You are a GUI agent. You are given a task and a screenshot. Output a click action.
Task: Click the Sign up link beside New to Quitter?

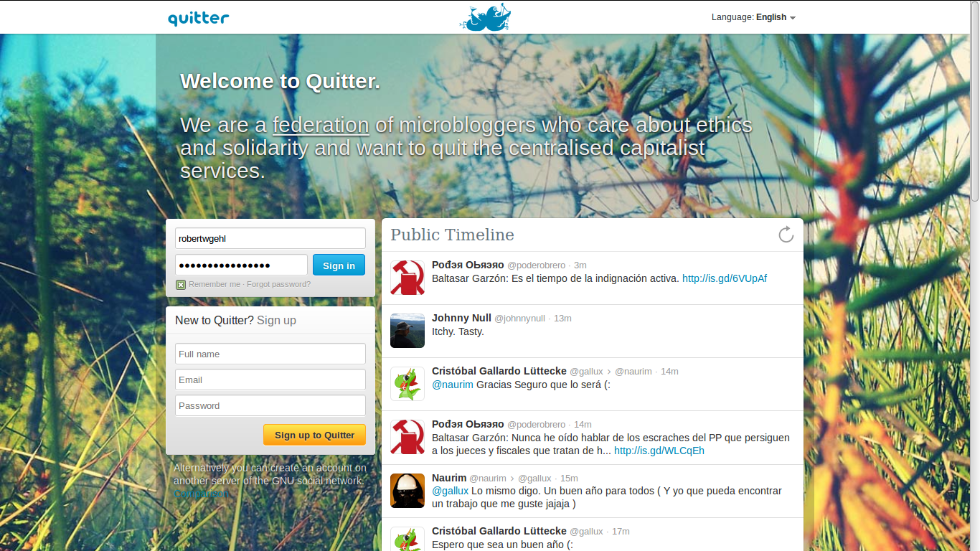(276, 320)
